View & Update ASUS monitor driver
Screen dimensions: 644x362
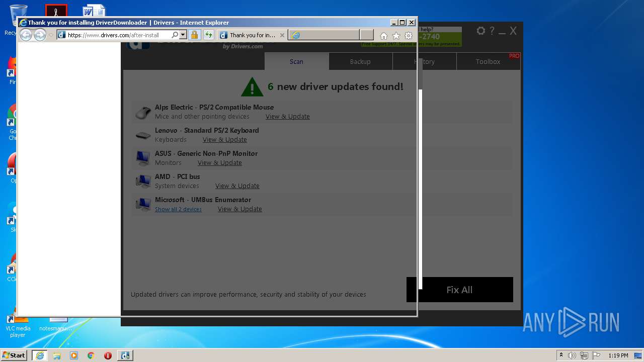(220, 163)
